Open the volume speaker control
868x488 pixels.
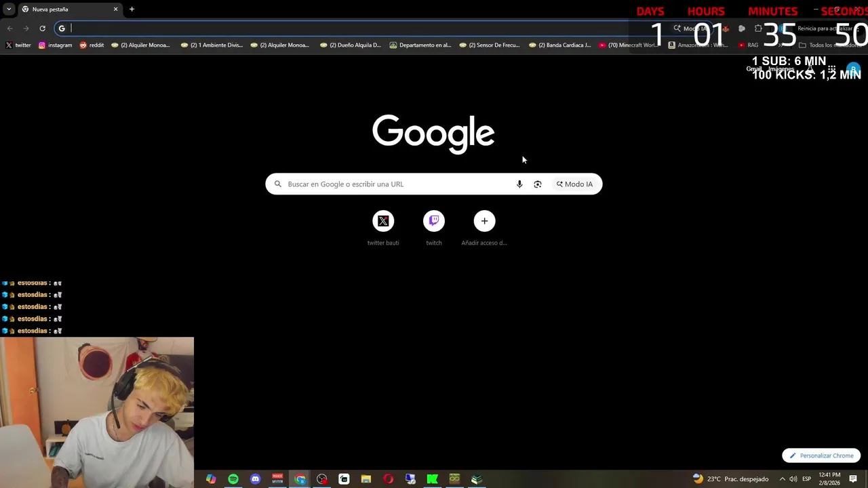[793, 479]
